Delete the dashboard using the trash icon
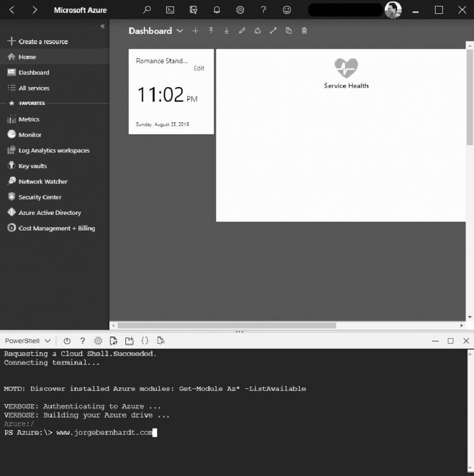 (304, 31)
